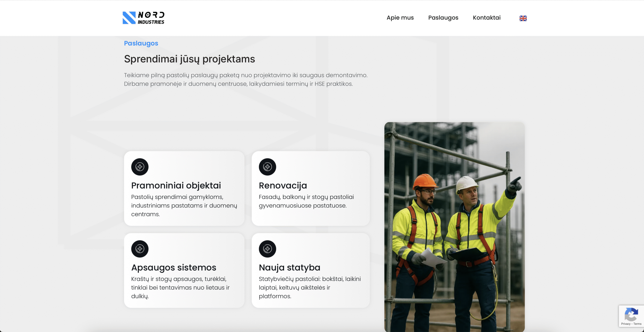Click the scaffolding workers photo

454,227
